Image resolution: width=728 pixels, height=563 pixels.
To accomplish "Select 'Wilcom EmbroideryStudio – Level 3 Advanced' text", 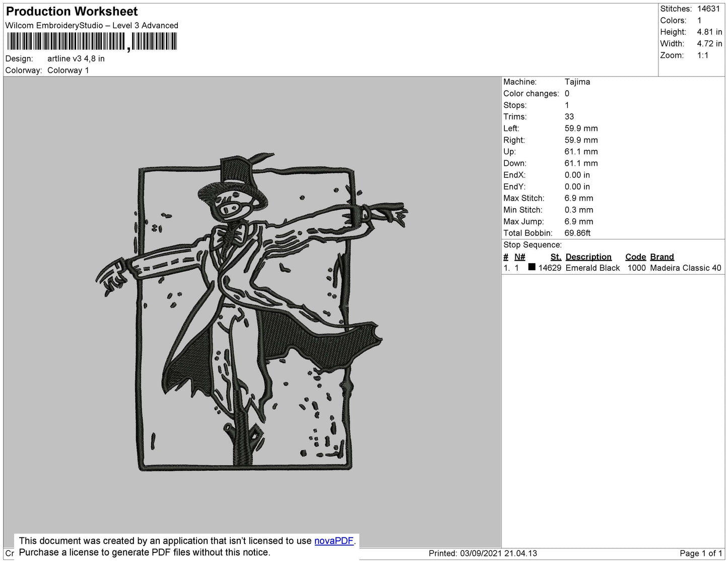I will point(92,26).
